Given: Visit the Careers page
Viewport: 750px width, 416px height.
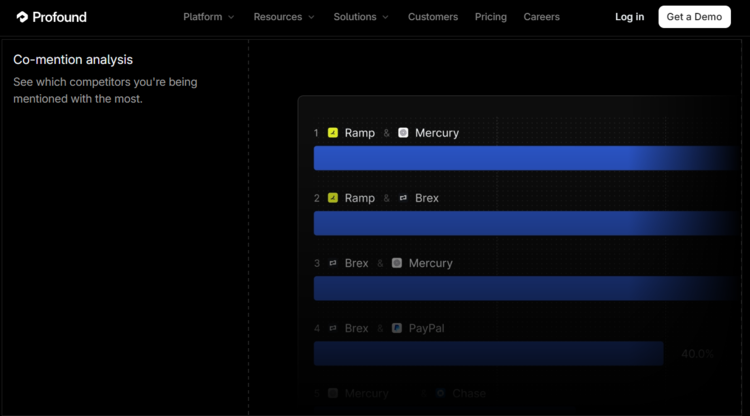Looking at the screenshot, I should (541, 17).
